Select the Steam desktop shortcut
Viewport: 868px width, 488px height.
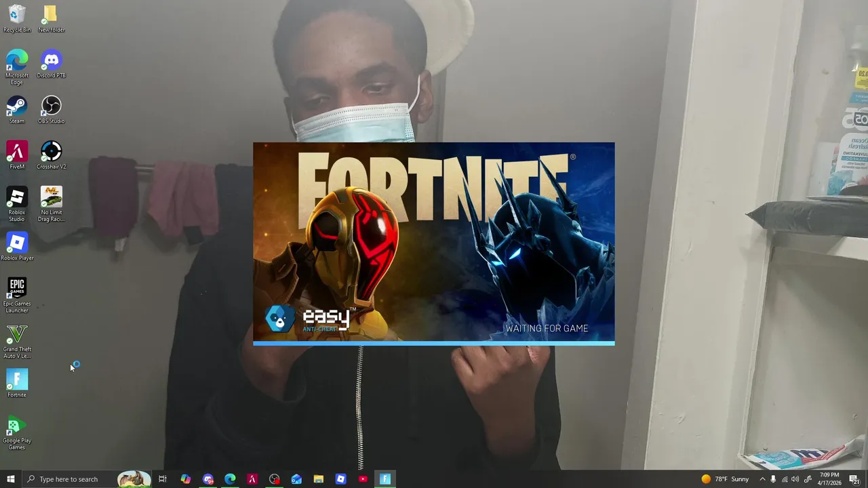(17, 110)
